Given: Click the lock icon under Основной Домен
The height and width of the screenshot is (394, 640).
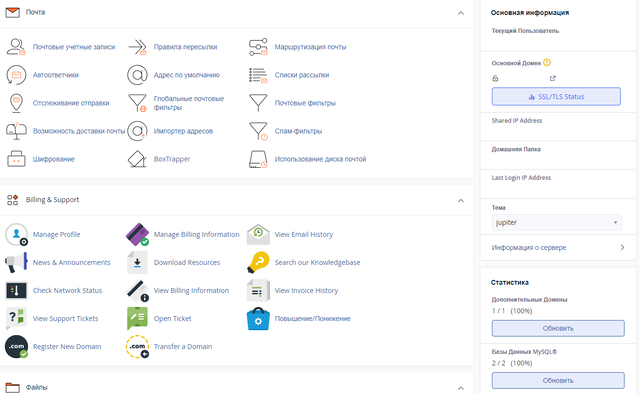Looking at the screenshot, I should tap(495, 78).
